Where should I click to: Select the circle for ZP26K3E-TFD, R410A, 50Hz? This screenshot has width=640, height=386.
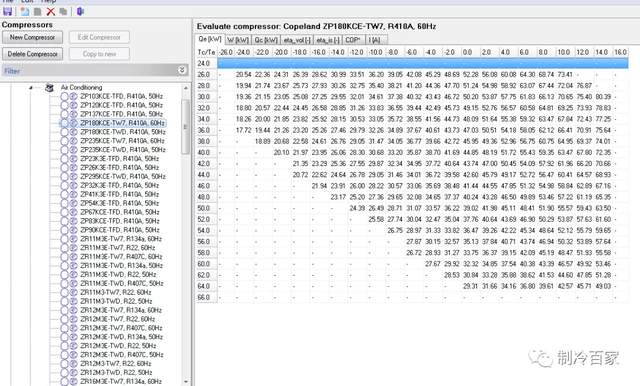(64, 168)
